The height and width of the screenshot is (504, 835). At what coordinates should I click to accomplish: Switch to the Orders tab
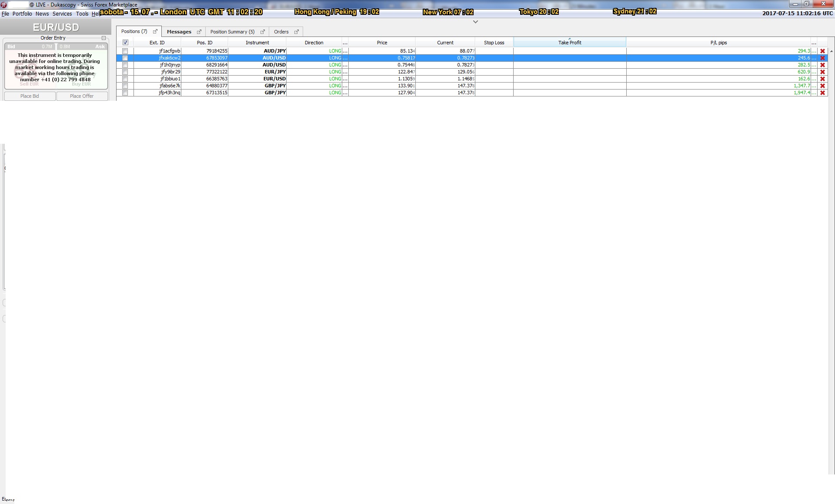point(281,32)
